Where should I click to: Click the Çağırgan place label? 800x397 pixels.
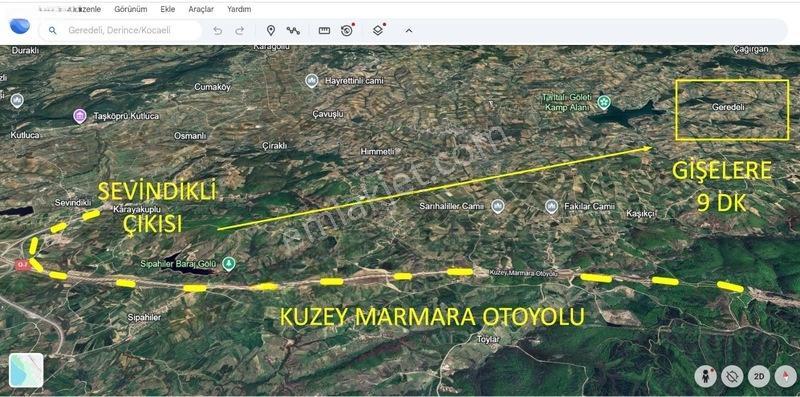tap(751, 49)
